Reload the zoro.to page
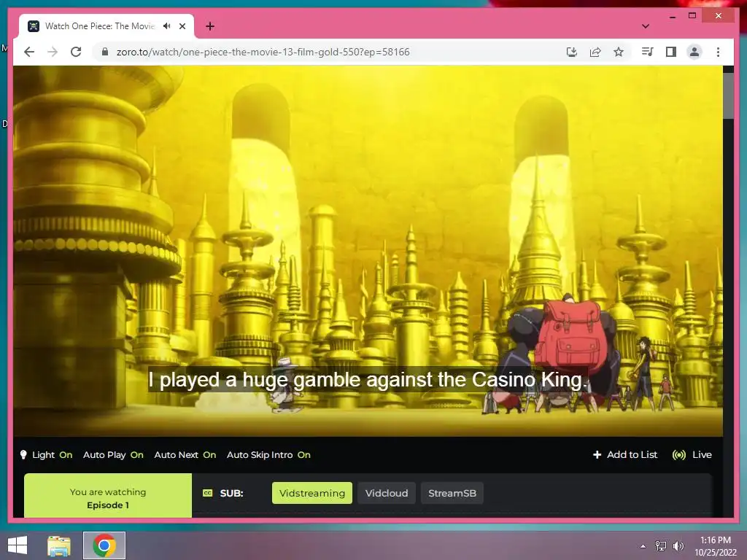The width and height of the screenshot is (747, 560). [76, 52]
